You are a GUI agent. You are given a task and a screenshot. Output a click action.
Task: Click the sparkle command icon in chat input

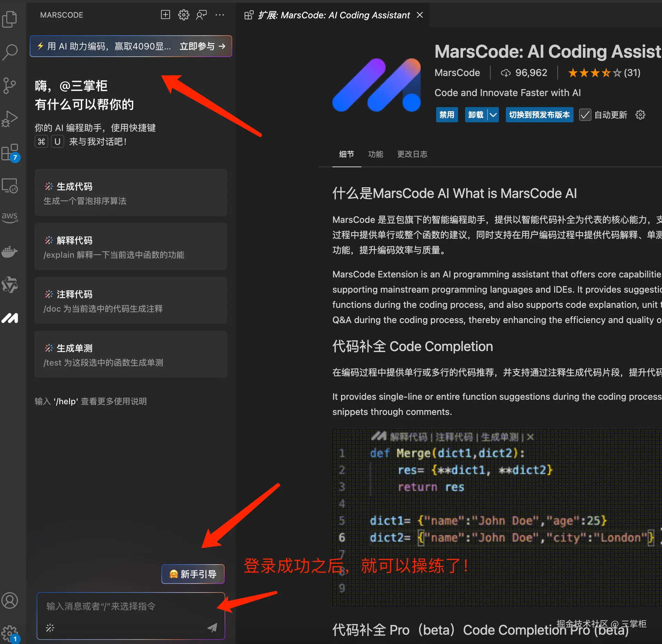pyautogui.click(x=50, y=627)
